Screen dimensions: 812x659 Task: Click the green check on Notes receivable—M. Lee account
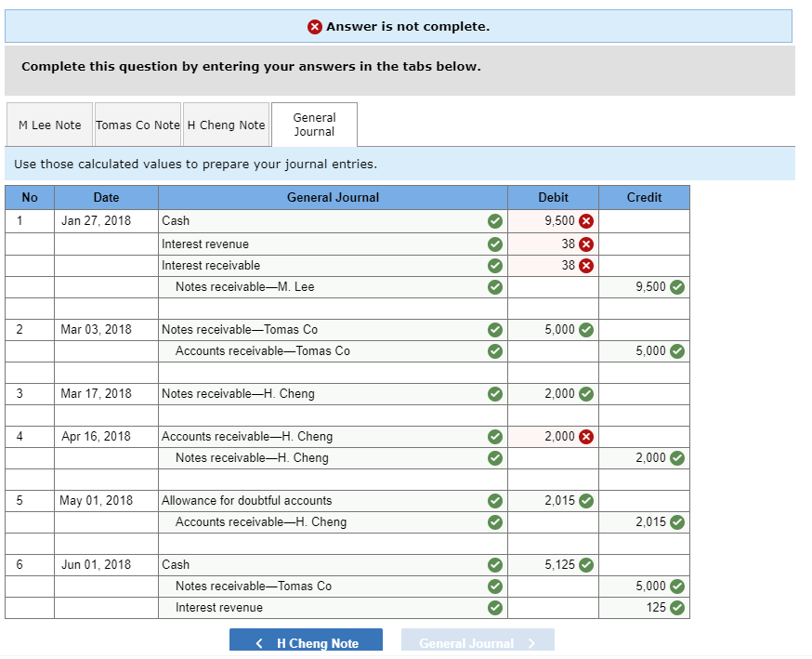coord(495,287)
